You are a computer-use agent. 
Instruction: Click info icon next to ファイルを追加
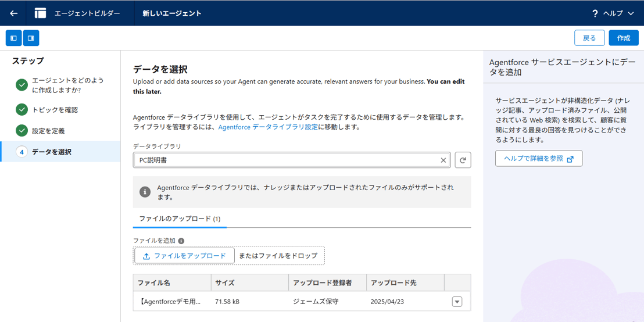(x=181, y=241)
